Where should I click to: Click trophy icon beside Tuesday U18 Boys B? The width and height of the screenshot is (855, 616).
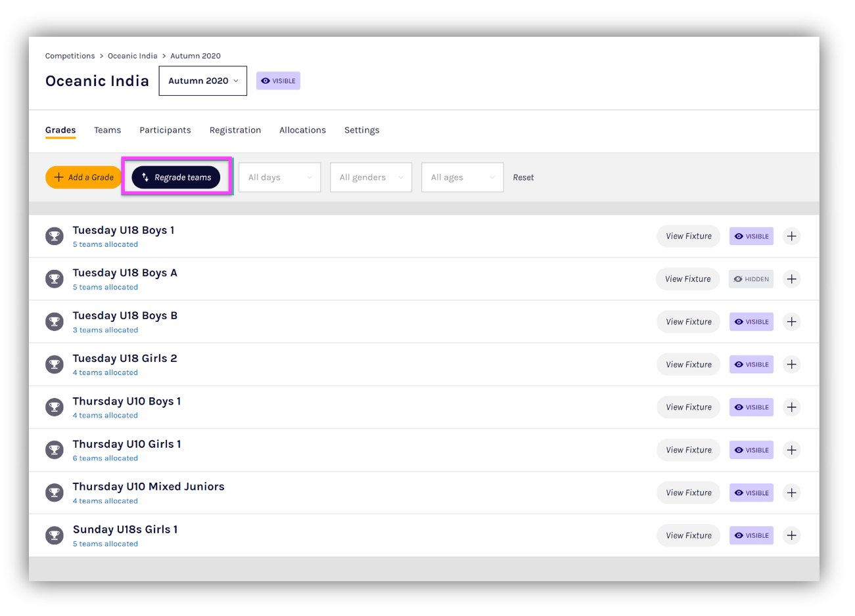[55, 322]
